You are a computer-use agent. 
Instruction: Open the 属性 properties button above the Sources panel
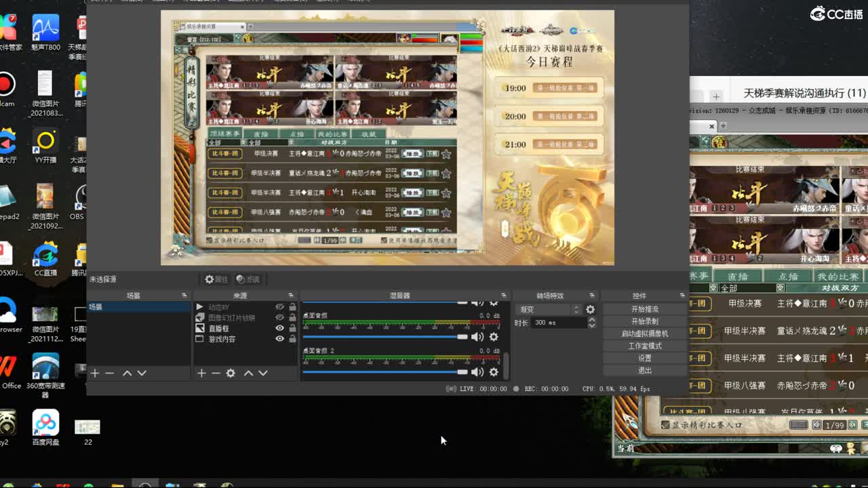pyautogui.click(x=216, y=279)
